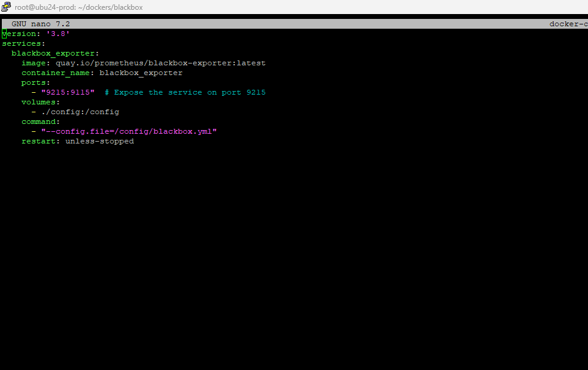This screenshot has width=588, height=370.
Task: Click the container_name key
Action: coord(55,73)
